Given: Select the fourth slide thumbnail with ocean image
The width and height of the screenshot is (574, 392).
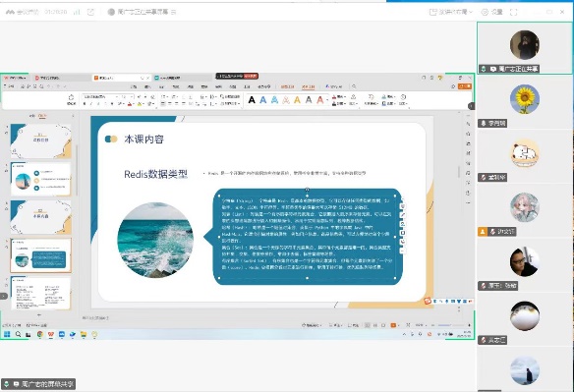Looking at the screenshot, I should (x=41, y=255).
